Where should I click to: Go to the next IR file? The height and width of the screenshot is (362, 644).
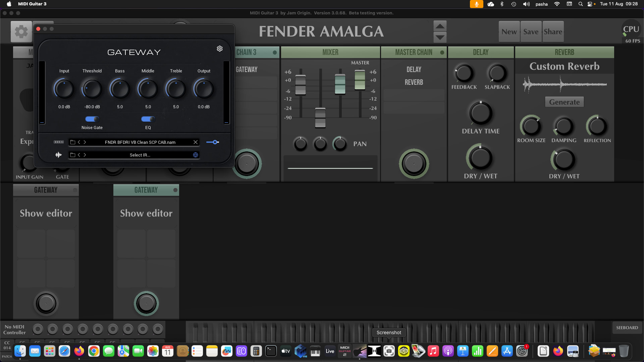85,155
